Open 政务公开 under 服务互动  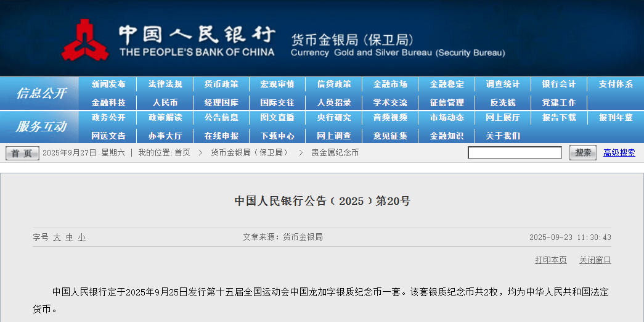click(x=108, y=118)
